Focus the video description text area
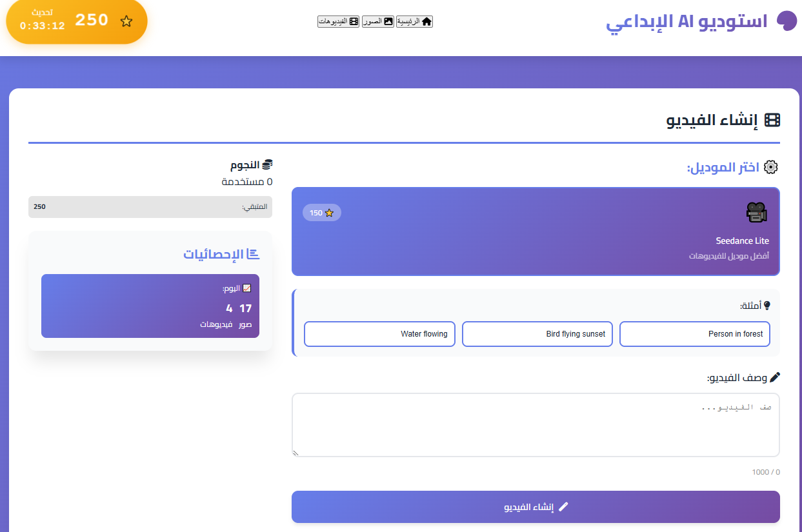This screenshot has width=802, height=532. (x=536, y=425)
